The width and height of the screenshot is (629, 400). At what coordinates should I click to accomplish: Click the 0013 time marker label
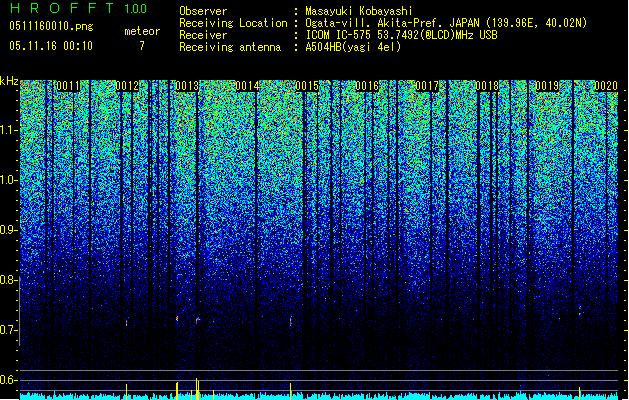click(187, 86)
